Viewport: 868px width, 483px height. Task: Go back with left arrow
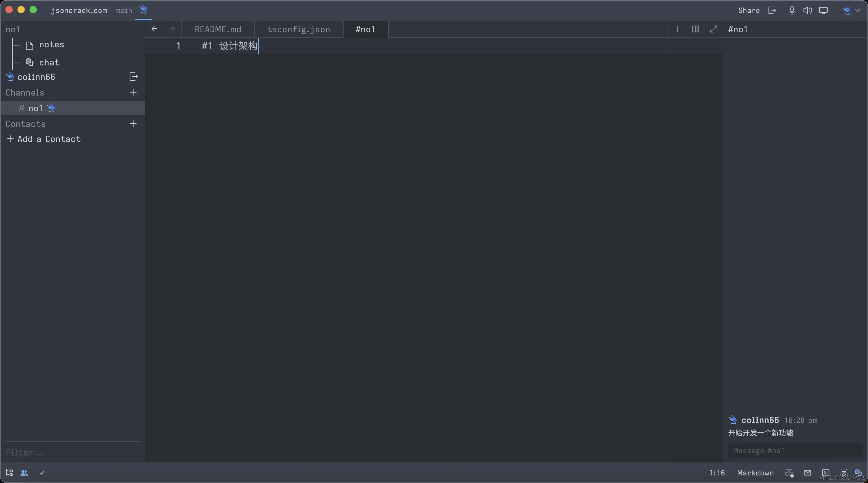tap(154, 29)
